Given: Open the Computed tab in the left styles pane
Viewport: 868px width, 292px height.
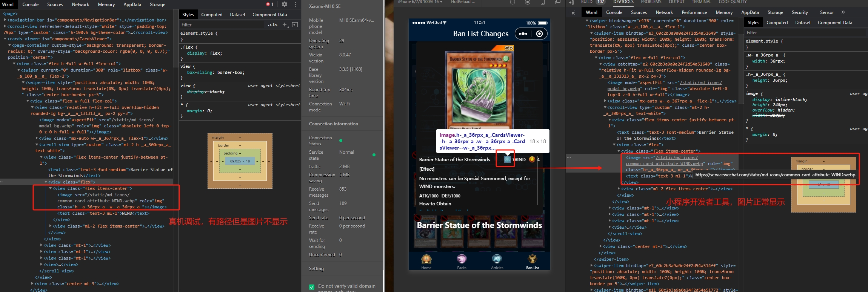Looking at the screenshot, I should [x=212, y=15].
